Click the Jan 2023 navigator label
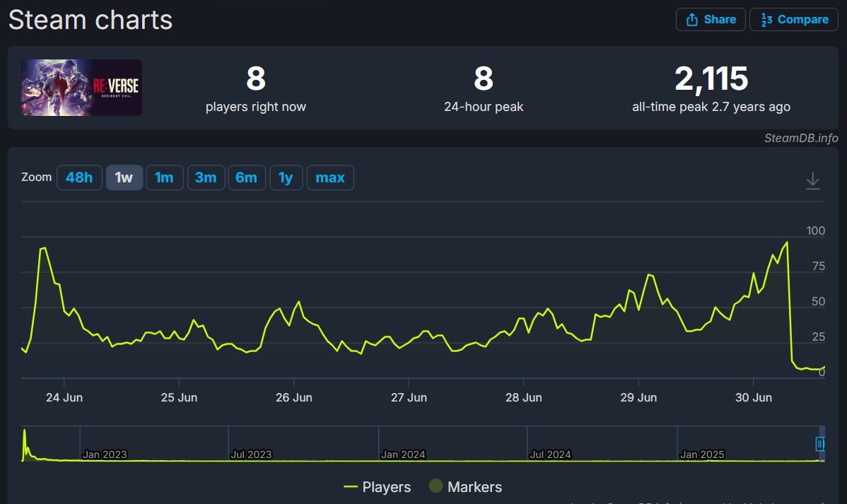Image resolution: width=847 pixels, height=504 pixels. [105, 455]
